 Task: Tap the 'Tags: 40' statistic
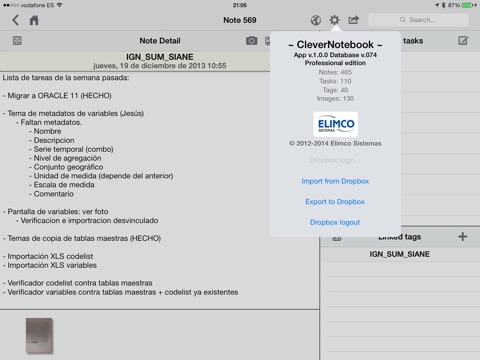pyautogui.click(x=335, y=90)
